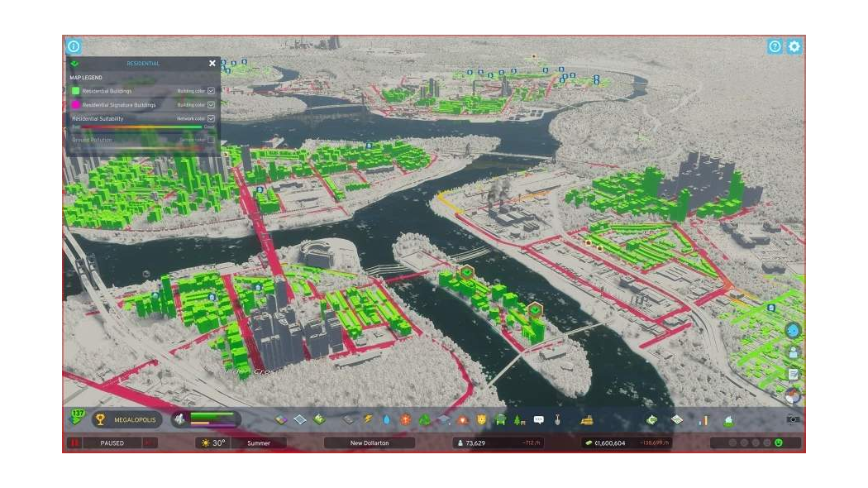Screen dimensions: 868x488
Task: Open the Education graduation cap menu
Action: pos(443,420)
